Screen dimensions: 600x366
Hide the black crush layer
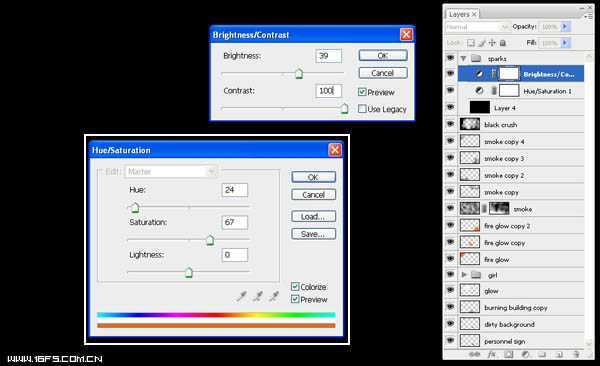450,124
